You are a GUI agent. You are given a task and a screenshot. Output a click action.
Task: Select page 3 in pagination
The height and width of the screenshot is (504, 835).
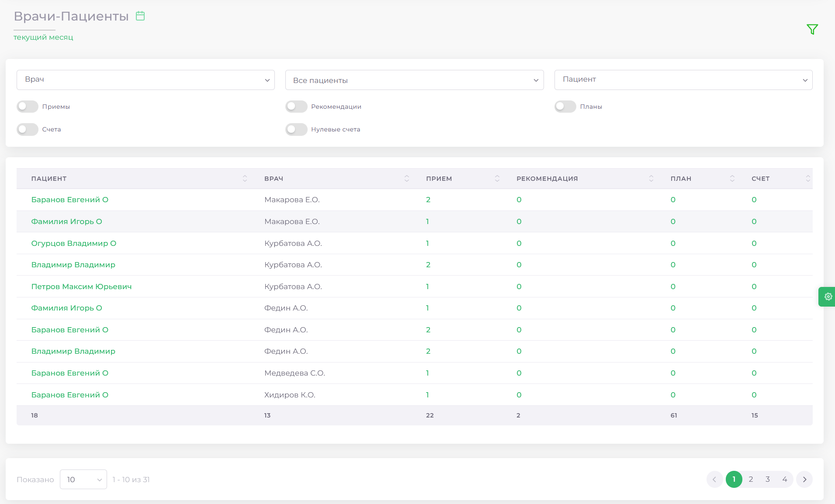coord(768,480)
